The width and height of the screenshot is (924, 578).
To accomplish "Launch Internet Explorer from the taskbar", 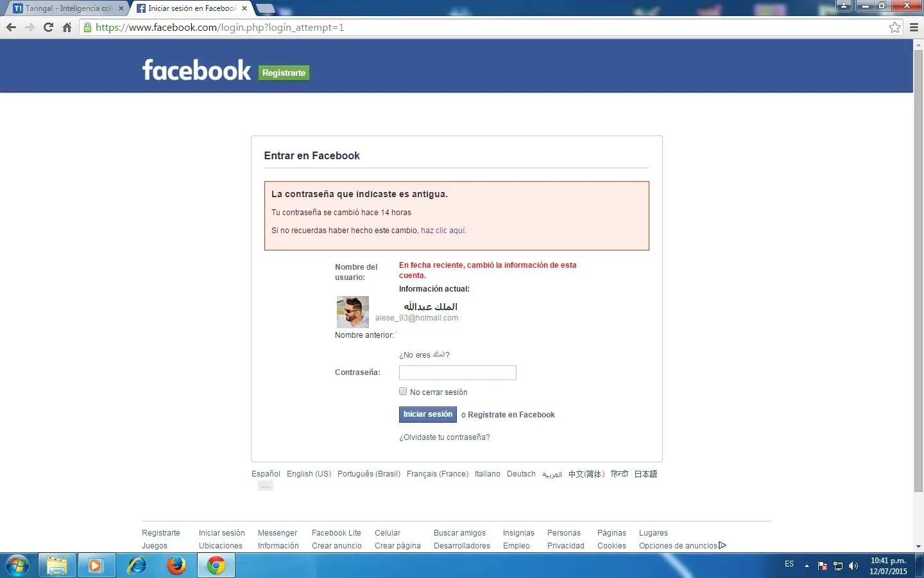I will pyautogui.click(x=136, y=566).
